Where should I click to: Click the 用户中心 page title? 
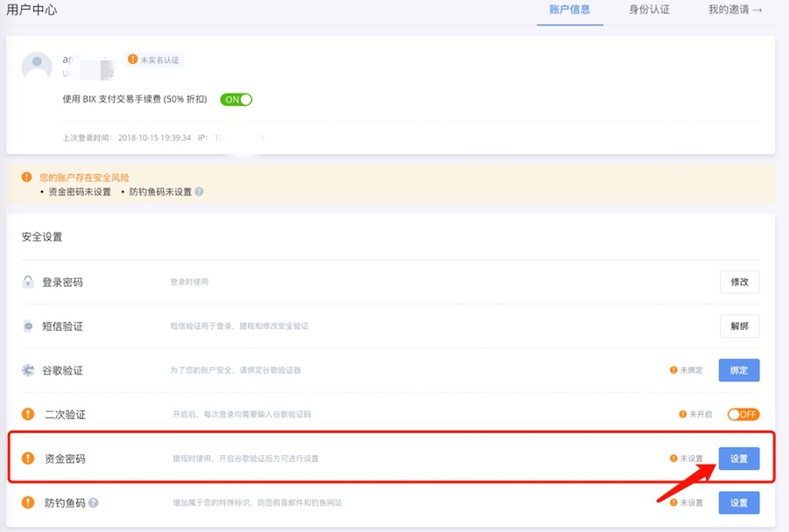coord(32,10)
